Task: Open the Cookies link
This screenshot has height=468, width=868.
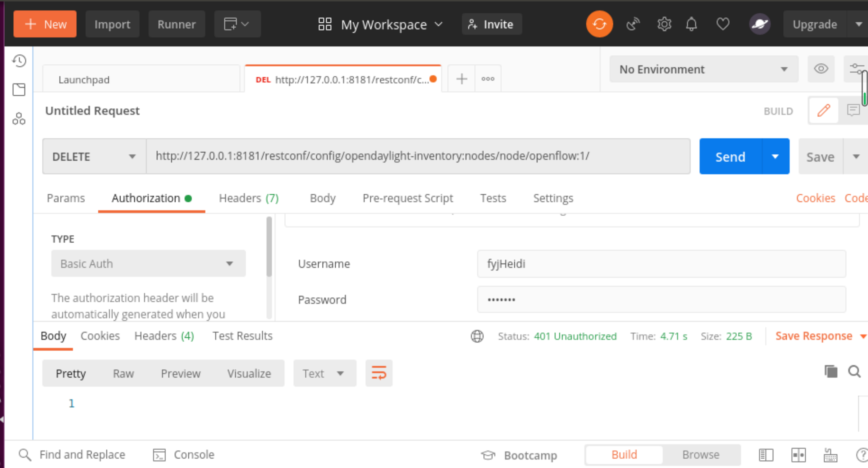Action: (815, 198)
